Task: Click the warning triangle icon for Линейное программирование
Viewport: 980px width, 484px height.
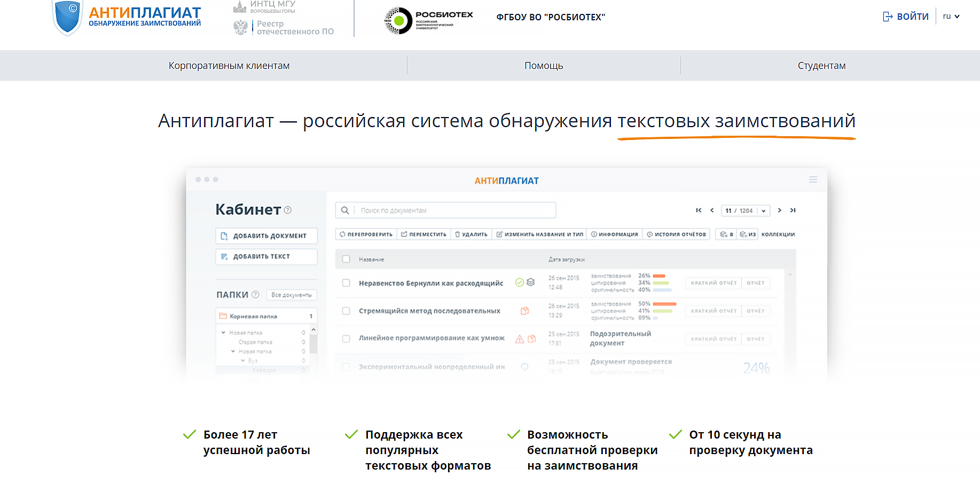Action: [519, 339]
